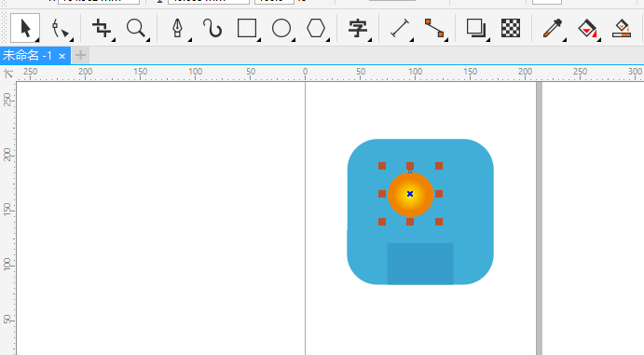Select the darker blue rectangle shape
644x355 pixels.
pyautogui.click(x=420, y=264)
